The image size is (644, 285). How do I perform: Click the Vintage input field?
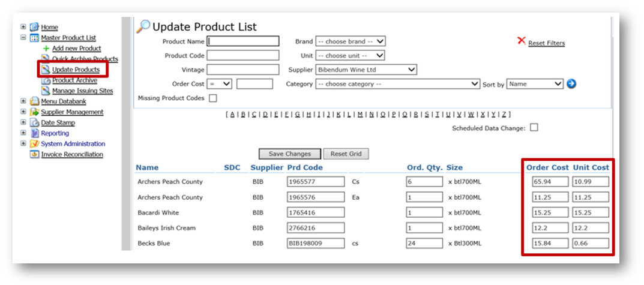point(243,70)
